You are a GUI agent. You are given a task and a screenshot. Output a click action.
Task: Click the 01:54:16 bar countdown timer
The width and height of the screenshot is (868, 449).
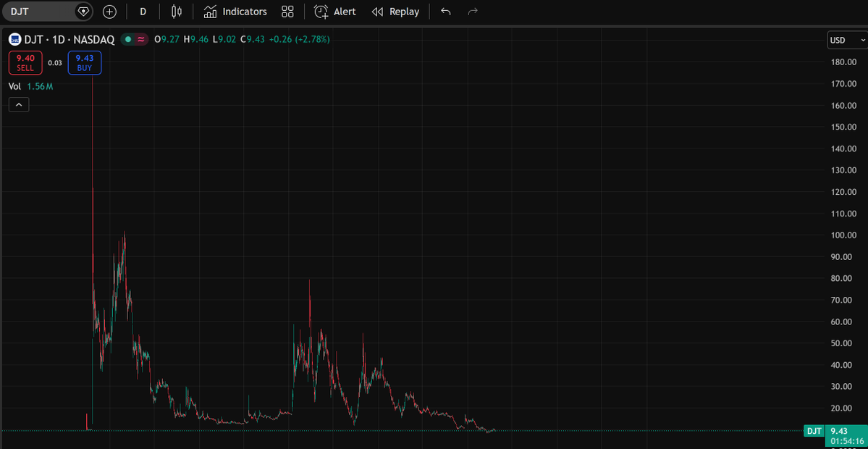pyautogui.click(x=846, y=441)
